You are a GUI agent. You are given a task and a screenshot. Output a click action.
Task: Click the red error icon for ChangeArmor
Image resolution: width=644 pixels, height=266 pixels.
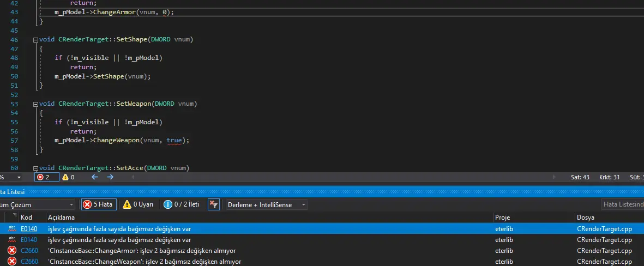point(12,251)
